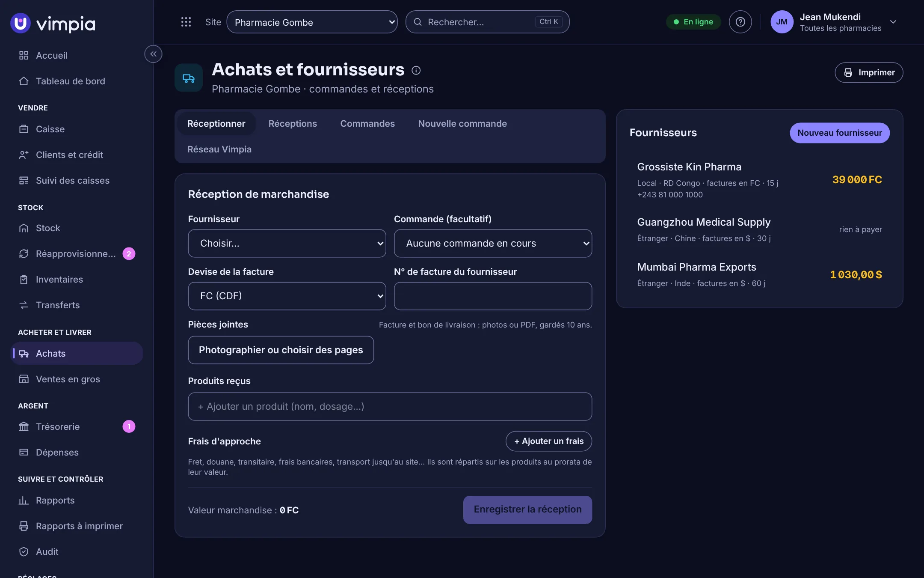Screen dimensions: 924x578
Task: Open the Audit page
Action: [x=77, y=551]
